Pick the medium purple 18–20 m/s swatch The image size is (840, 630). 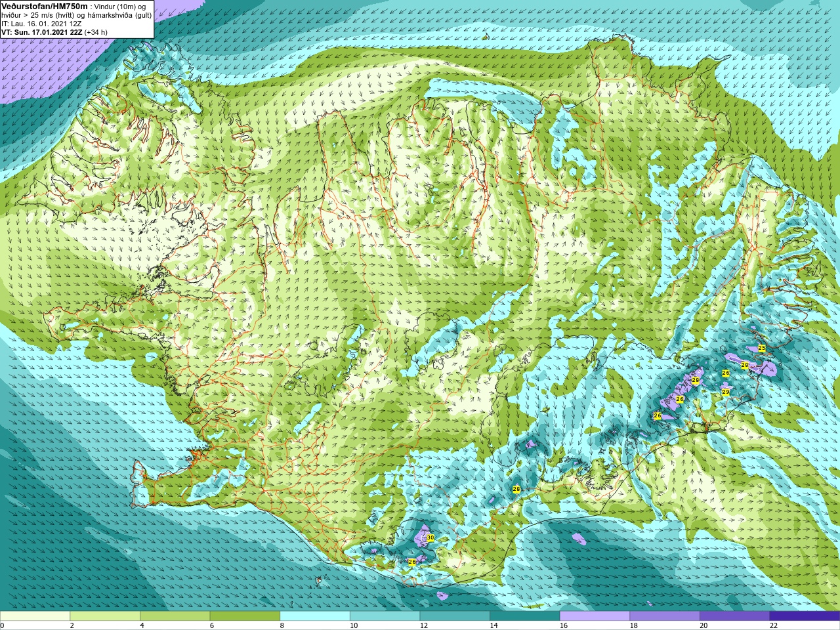(665, 616)
